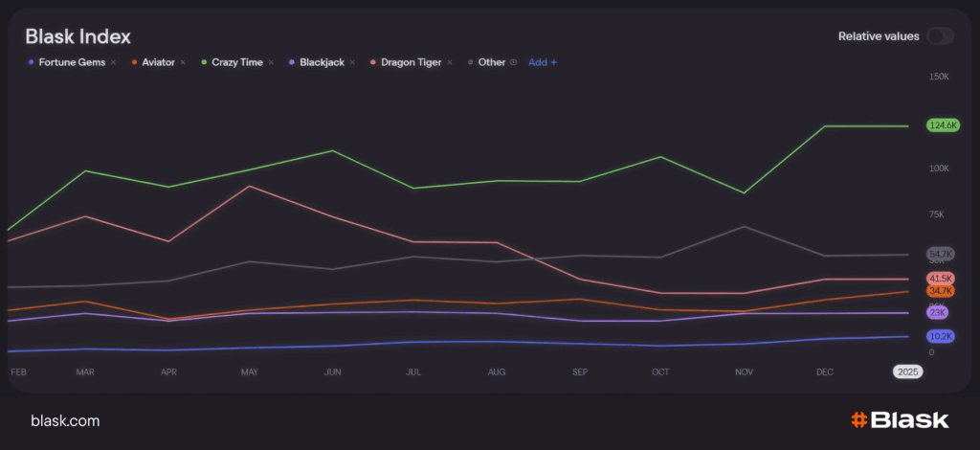Click the purple 23K value badge
This screenshot has height=450, width=980.
click(x=937, y=312)
